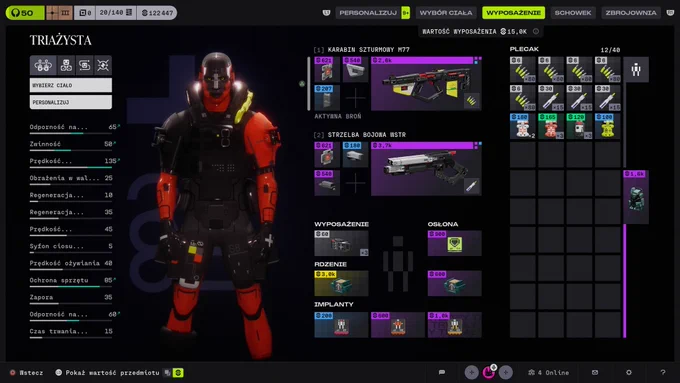The height and width of the screenshot is (383, 680).
Task: Click the Prędkość ożywiania 40 stat
Action: click(71, 264)
